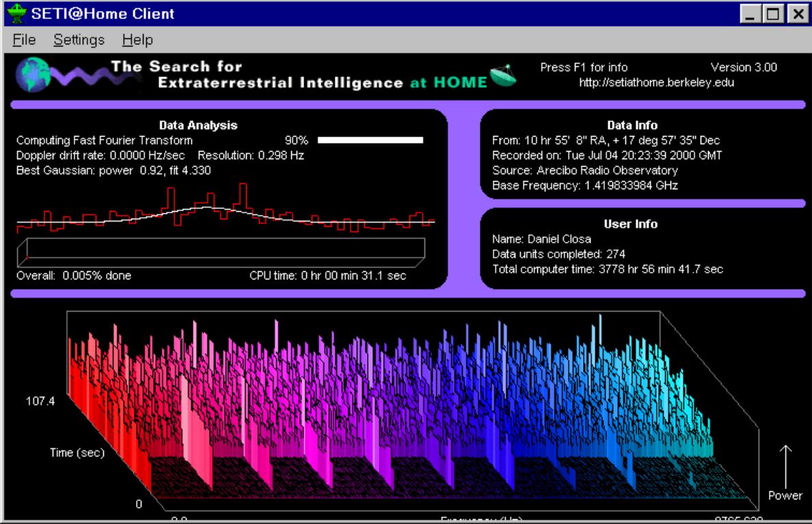The width and height of the screenshot is (812, 524).
Task: Click the Power arrow icon
Action: point(785,466)
